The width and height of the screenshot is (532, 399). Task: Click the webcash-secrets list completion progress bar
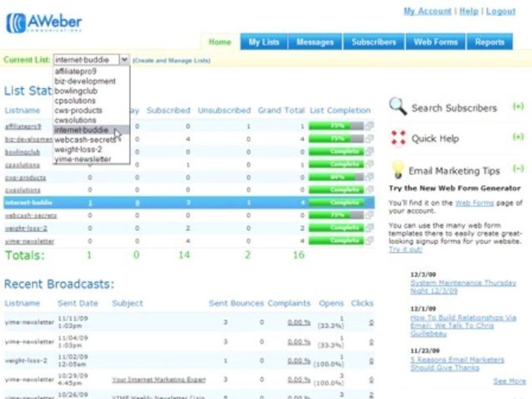point(336,215)
